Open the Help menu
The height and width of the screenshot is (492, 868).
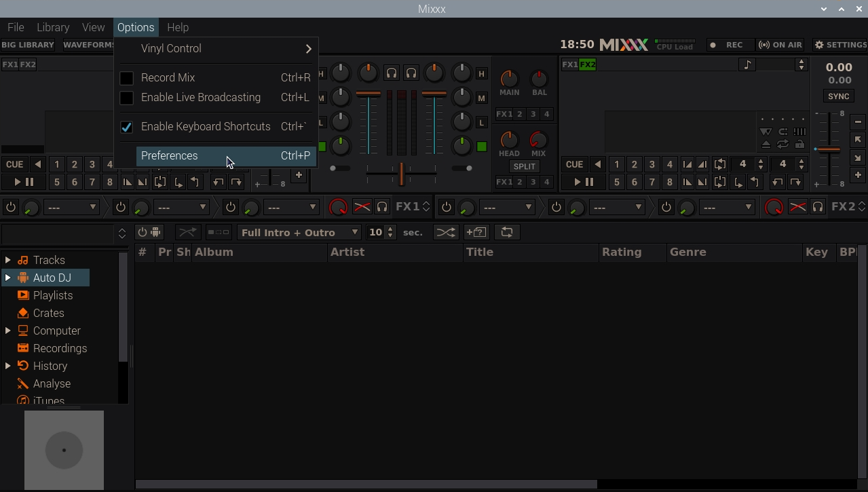[x=178, y=27]
